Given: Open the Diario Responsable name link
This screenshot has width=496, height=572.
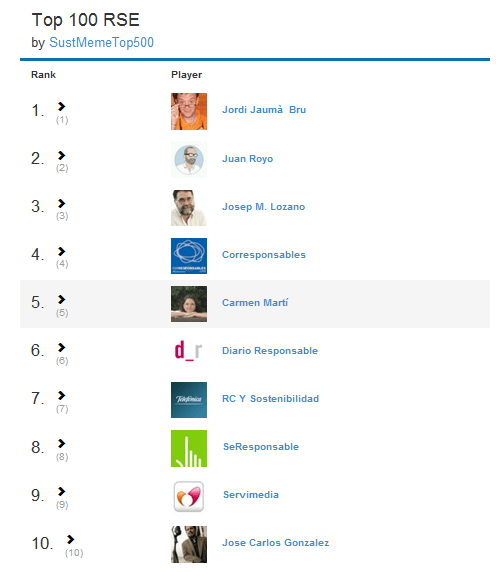Looking at the screenshot, I should (x=270, y=351).
